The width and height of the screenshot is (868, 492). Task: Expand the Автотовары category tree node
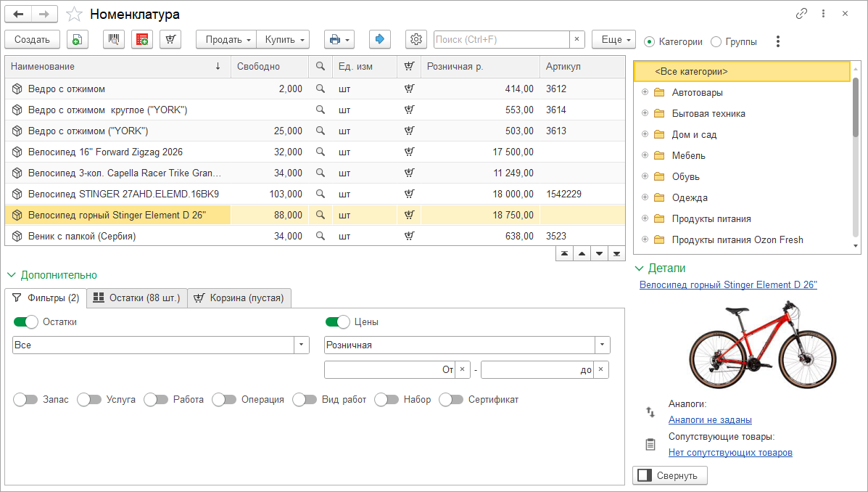point(645,92)
